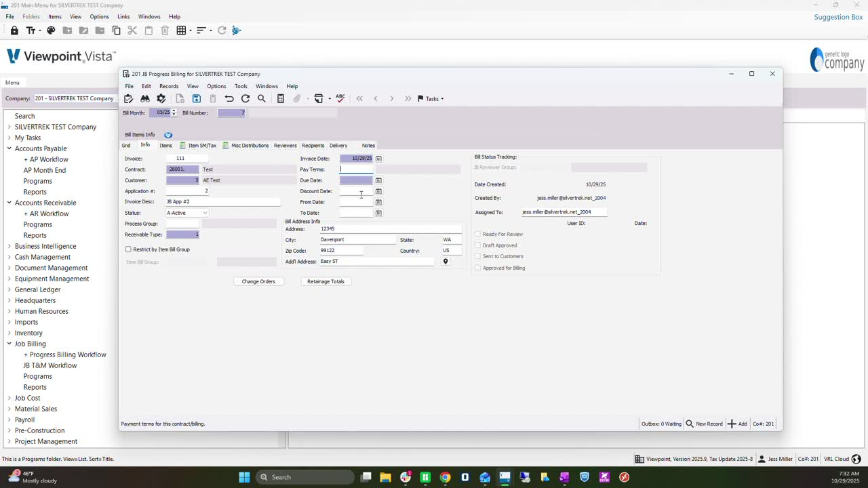Image resolution: width=868 pixels, height=488 pixels.
Task: Switch to the Notes tab
Action: 368,146
